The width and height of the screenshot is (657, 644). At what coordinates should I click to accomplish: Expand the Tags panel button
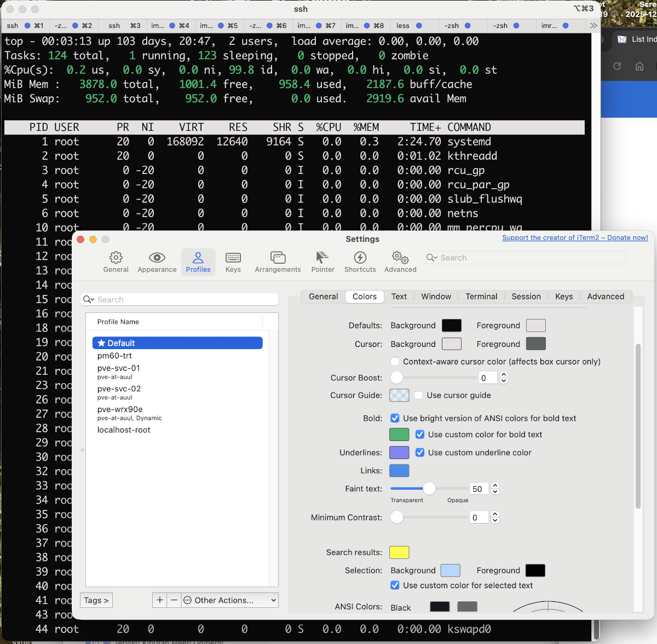96,600
